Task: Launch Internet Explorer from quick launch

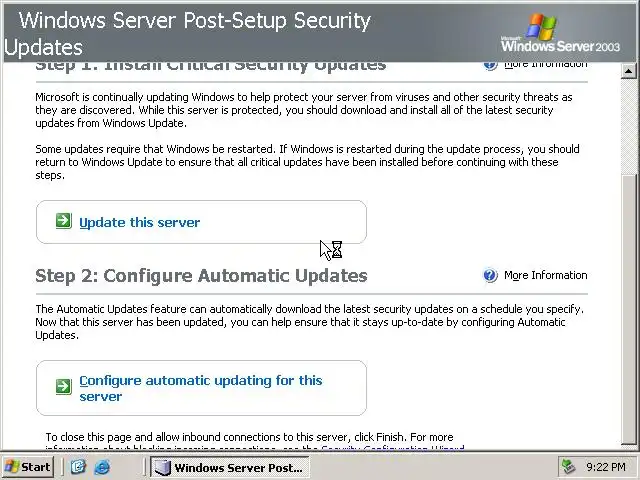Action: coord(101,467)
